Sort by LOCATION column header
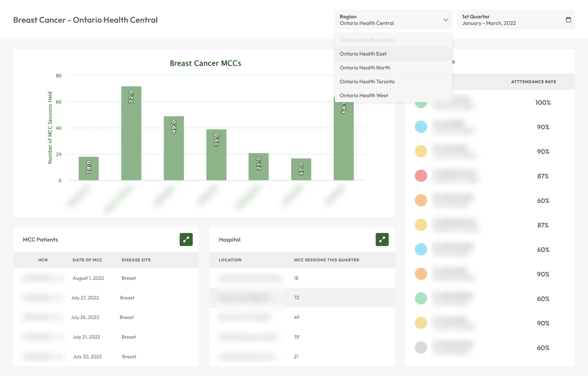The height and width of the screenshot is (376, 588). coord(230,260)
